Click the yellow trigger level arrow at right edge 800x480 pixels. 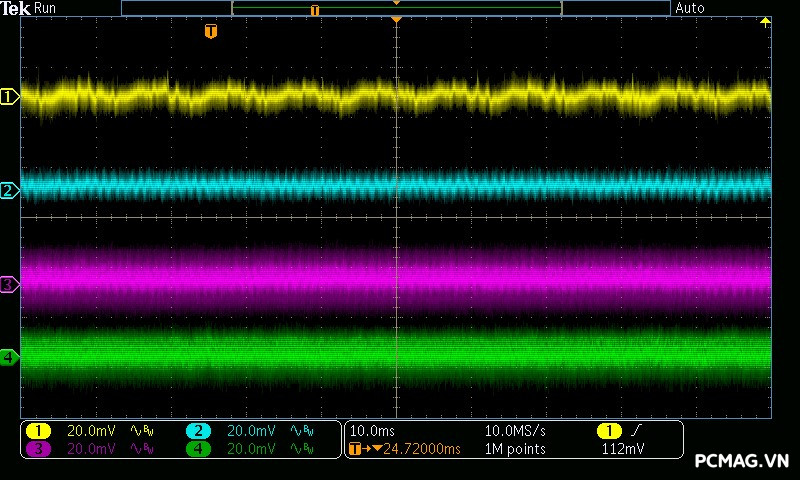click(x=765, y=22)
